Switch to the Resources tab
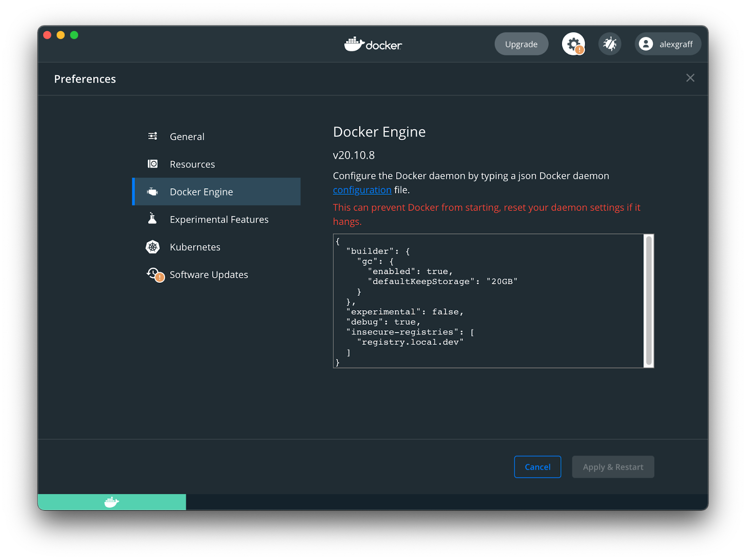 (216, 164)
